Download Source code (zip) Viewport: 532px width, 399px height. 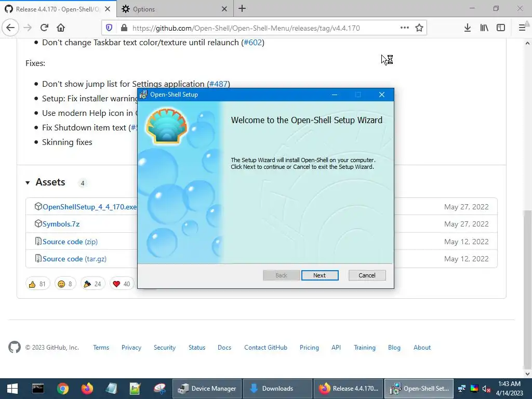click(x=70, y=242)
